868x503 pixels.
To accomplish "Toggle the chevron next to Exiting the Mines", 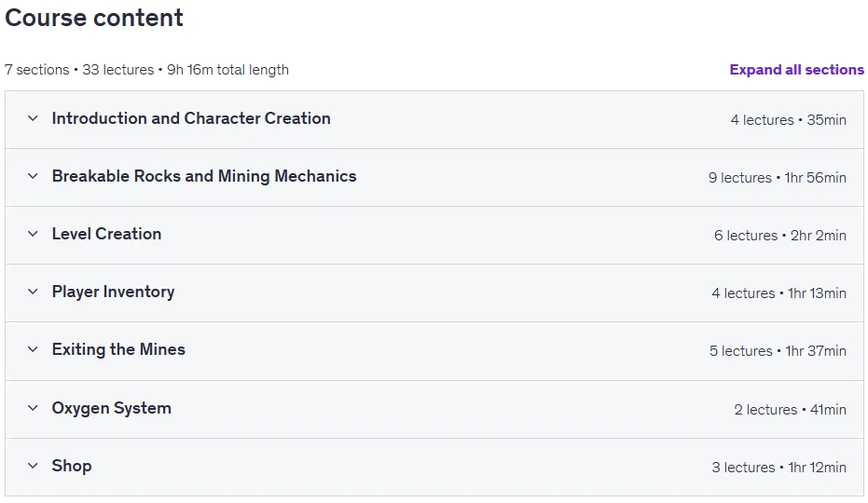I will pyautogui.click(x=33, y=349).
